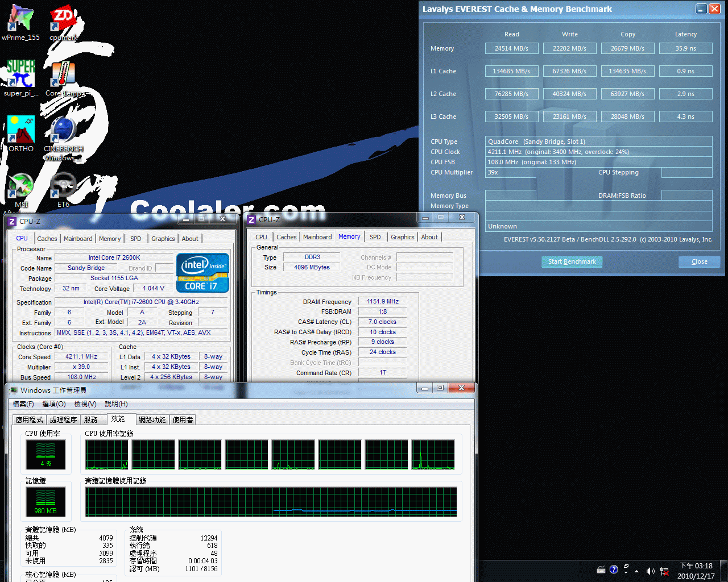
Task: Click the L3 Cache Latency value 4.3 ns
Action: click(x=686, y=117)
